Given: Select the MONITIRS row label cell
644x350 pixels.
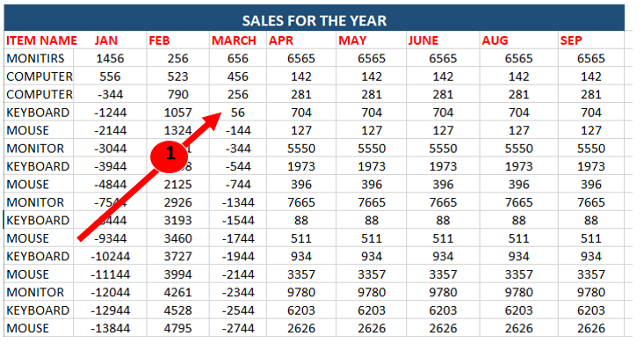Looking at the screenshot, I should point(39,58).
